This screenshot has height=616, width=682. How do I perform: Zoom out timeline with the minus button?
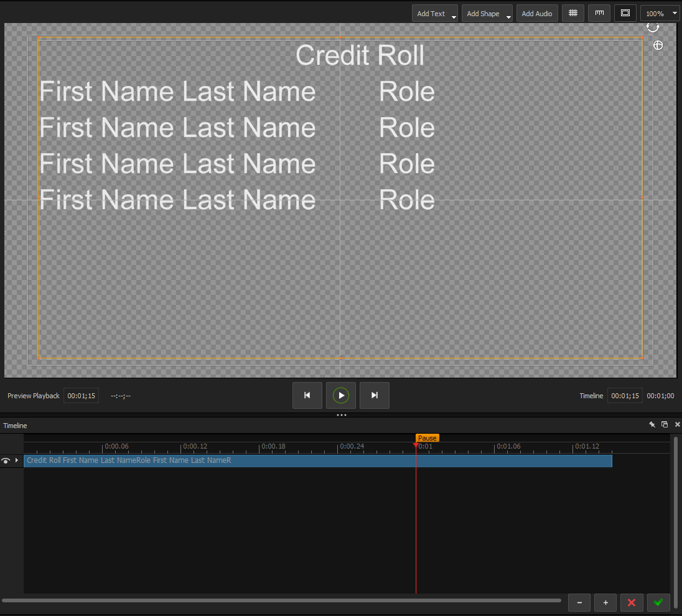point(579,602)
